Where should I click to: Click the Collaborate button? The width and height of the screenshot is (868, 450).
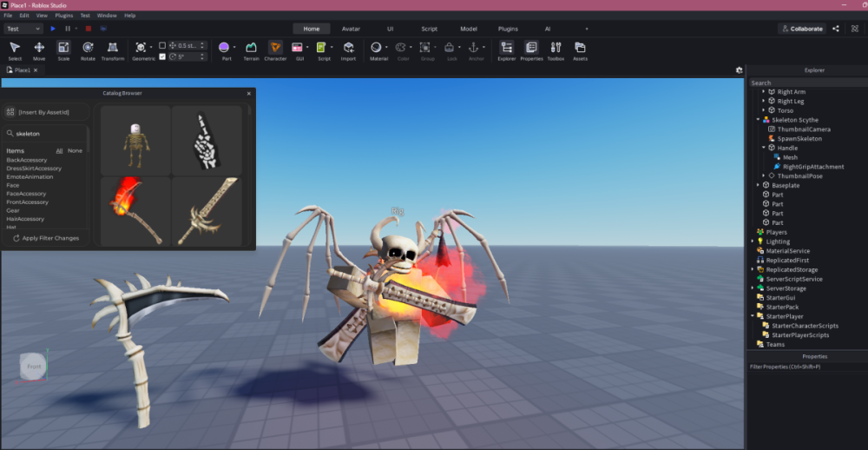click(x=801, y=29)
